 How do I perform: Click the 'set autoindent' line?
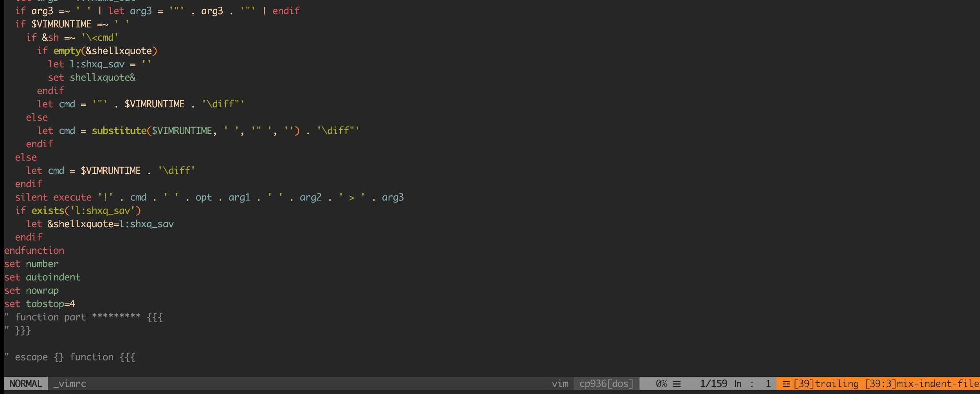[42, 277]
